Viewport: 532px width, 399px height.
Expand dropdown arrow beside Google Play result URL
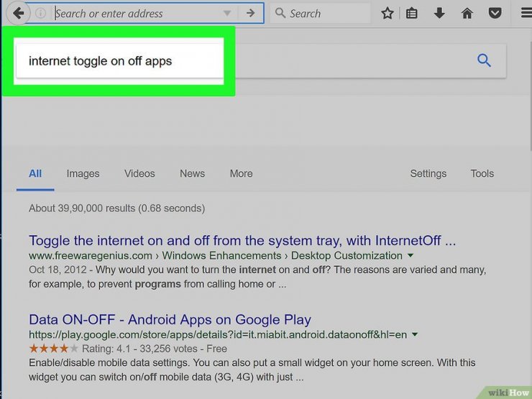[415, 334]
